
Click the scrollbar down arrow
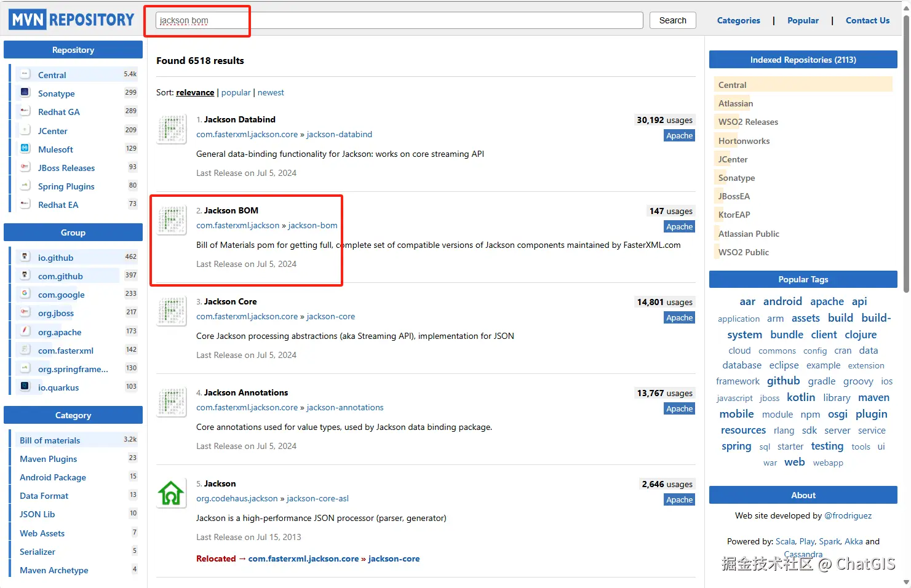(x=906, y=582)
